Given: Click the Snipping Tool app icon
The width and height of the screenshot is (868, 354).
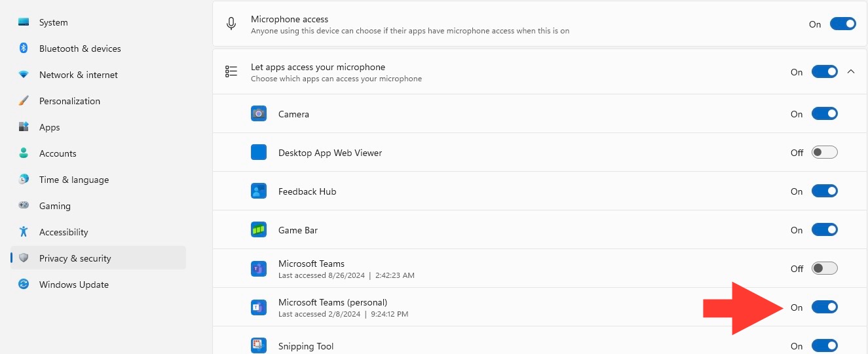Looking at the screenshot, I should [x=259, y=345].
